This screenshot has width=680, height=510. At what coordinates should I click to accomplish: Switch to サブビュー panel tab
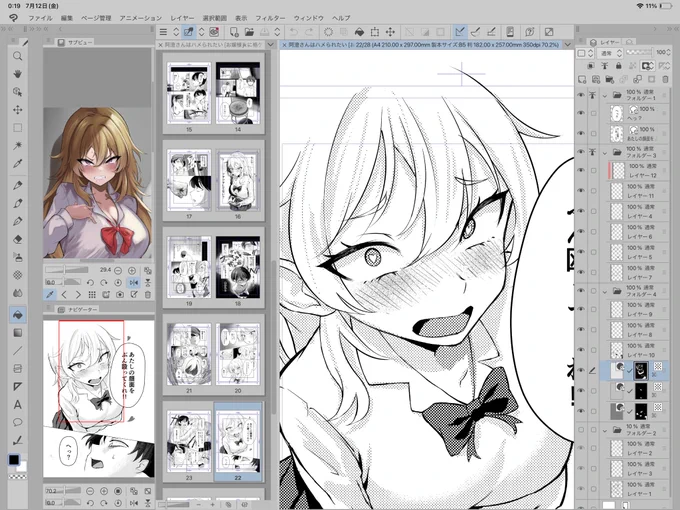coord(75,42)
